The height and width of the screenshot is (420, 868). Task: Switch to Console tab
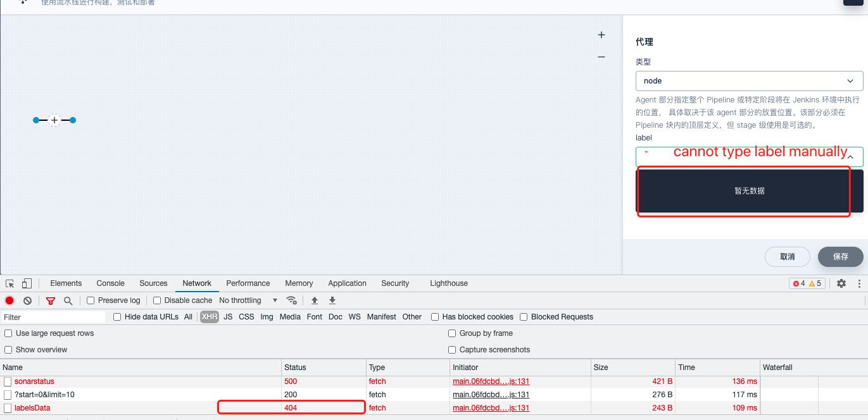(x=110, y=283)
